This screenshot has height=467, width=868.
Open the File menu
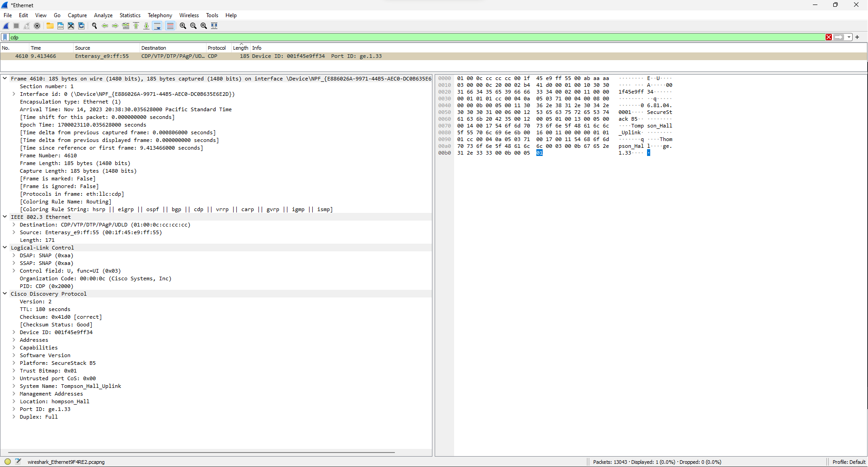pyautogui.click(x=8, y=15)
